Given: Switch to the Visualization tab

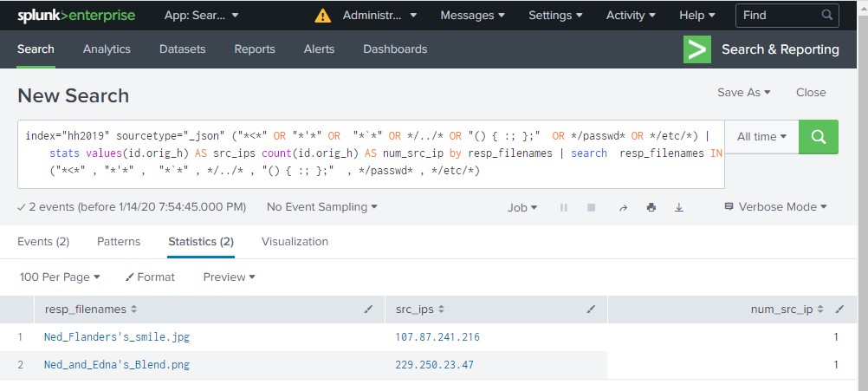Looking at the screenshot, I should point(295,242).
